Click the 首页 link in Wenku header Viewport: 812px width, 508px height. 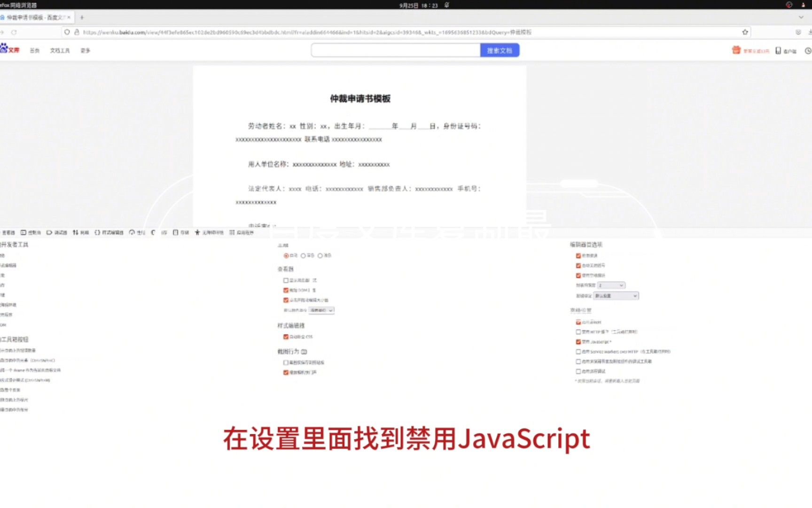point(35,50)
